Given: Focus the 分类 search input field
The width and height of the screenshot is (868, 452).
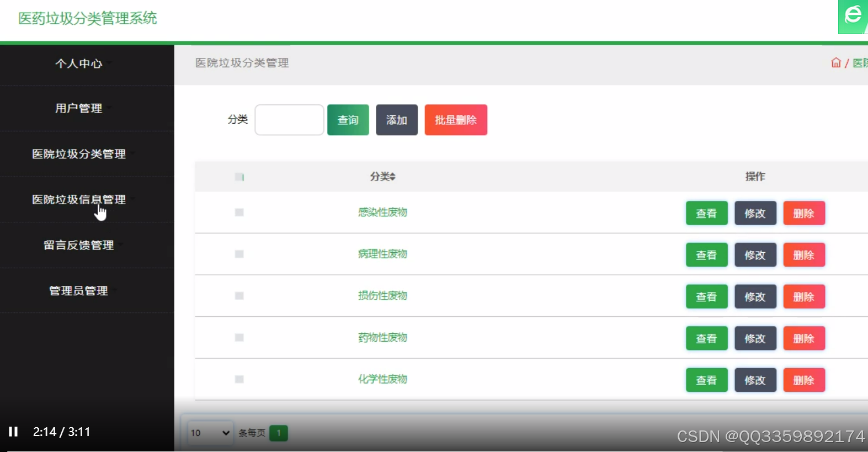Looking at the screenshot, I should pos(289,120).
